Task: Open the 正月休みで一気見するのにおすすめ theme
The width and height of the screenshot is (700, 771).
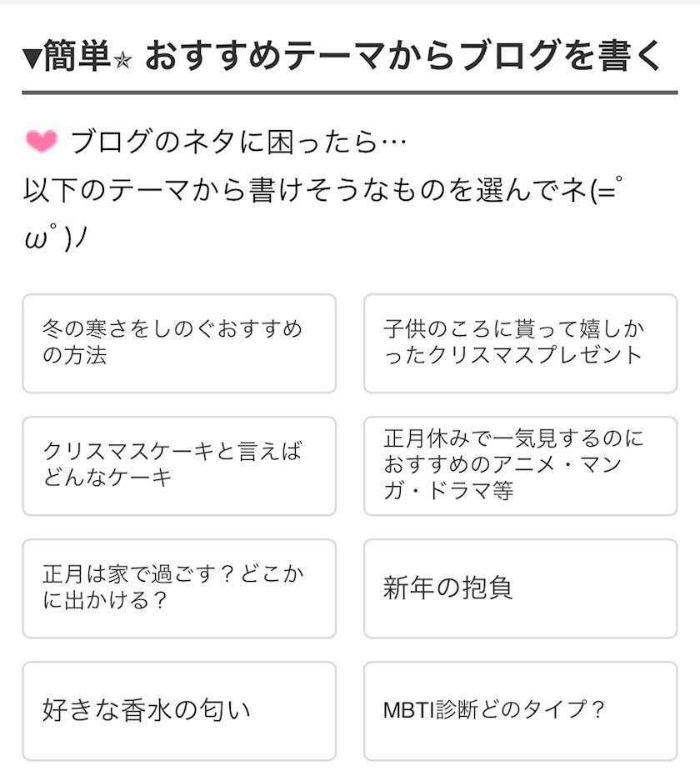Action: click(x=520, y=465)
